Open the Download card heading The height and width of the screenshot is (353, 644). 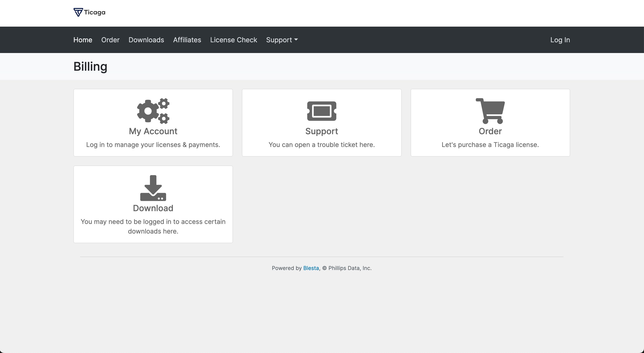point(153,208)
